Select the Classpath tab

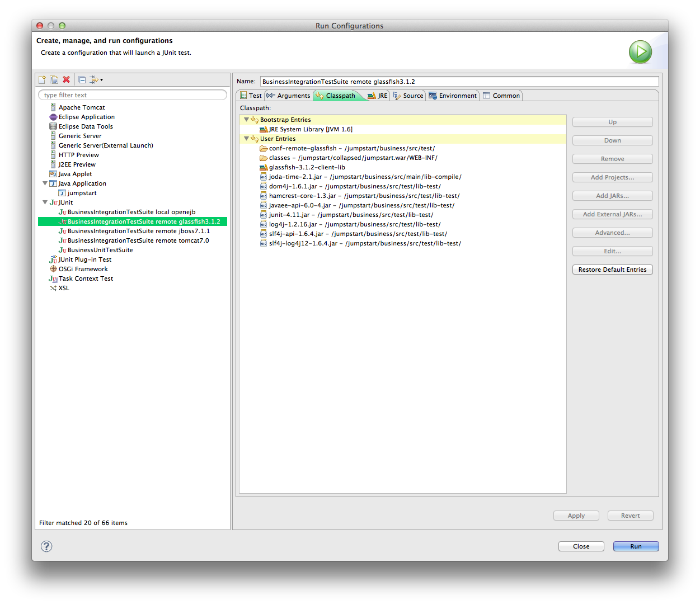click(x=336, y=96)
